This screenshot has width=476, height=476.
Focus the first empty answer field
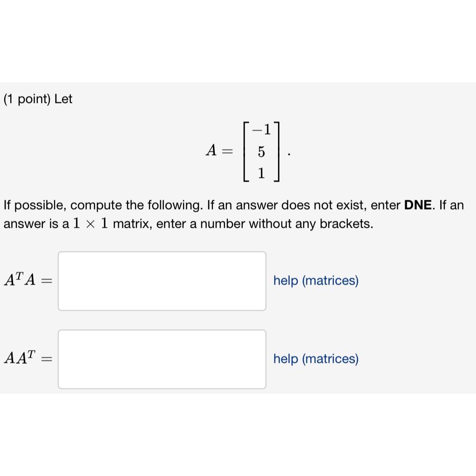[162, 280]
